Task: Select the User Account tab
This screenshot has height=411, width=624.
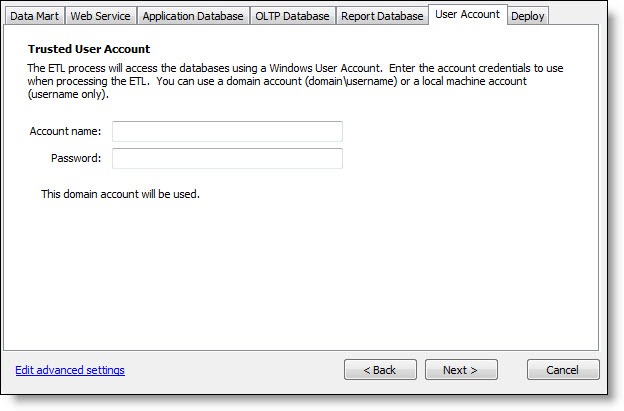Action: point(467,14)
